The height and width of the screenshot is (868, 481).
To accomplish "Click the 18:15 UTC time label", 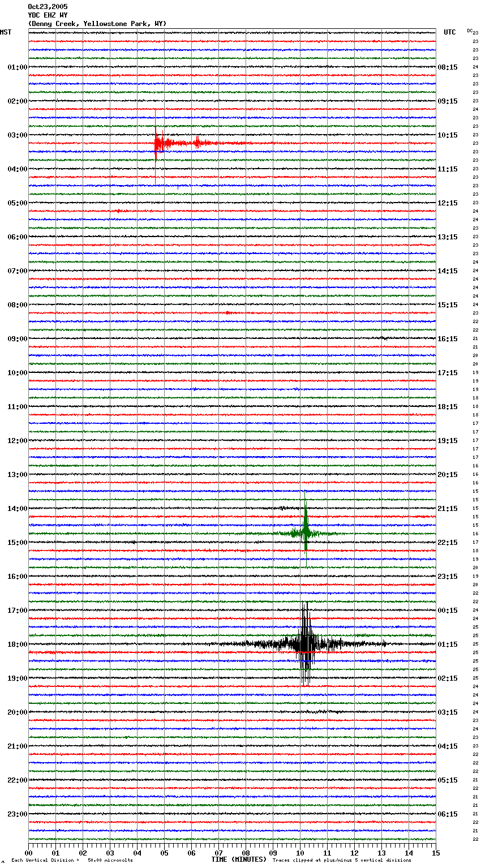I will pos(448,407).
